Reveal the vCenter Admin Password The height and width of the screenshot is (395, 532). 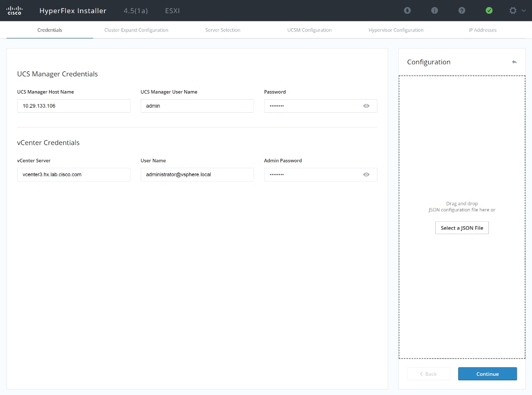[x=366, y=174]
